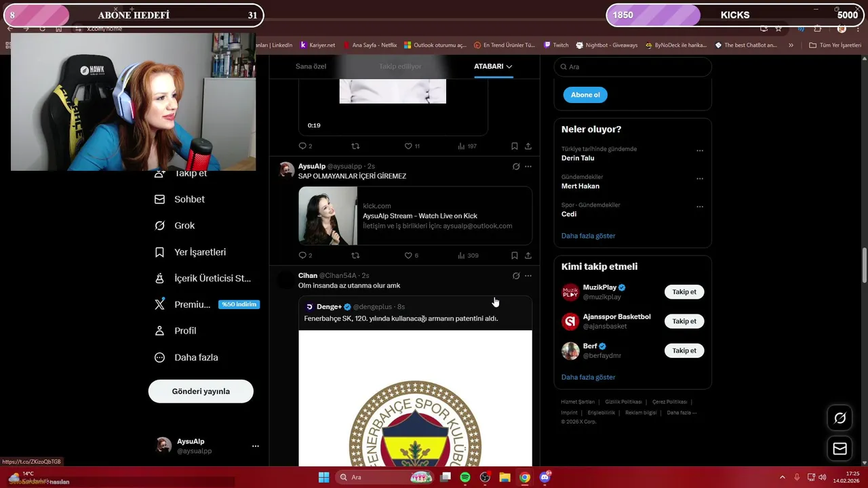Repost AysuAlp's SAP OLMAYANLAR post
The width and height of the screenshot is (868, 488).
coord(355,256)
